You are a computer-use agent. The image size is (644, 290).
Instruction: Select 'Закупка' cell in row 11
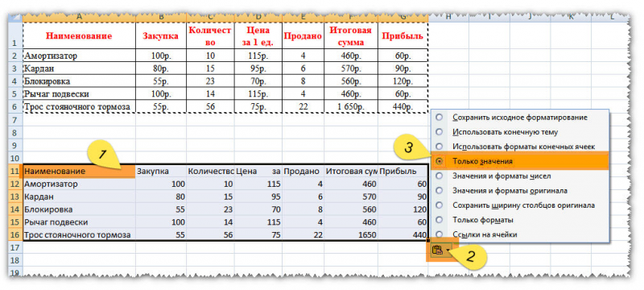pos(160,172)
